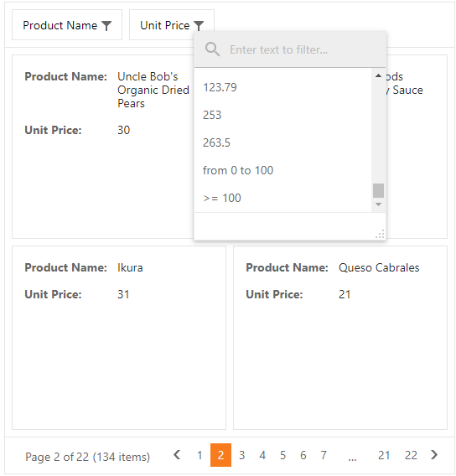Jump to page 22 in the pager
This screenshot has width=456, height=476.
click(x=411, y=455)
